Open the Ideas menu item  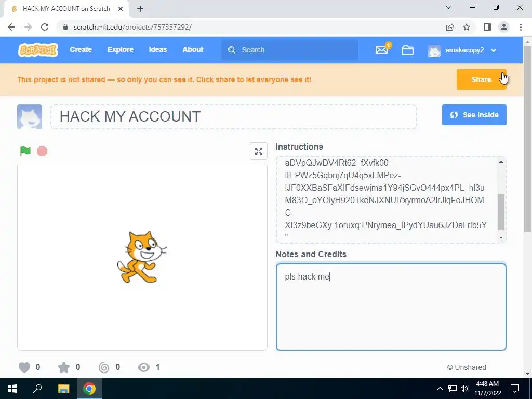158,49
